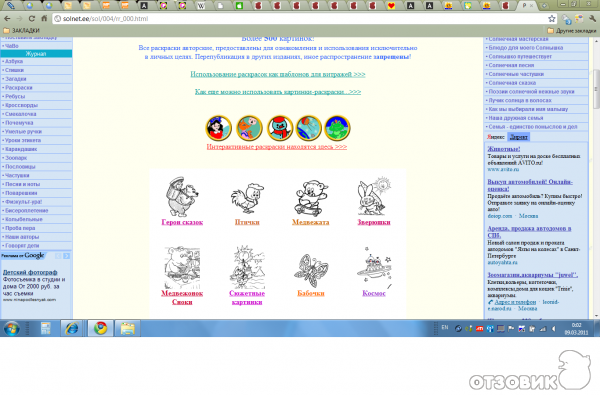Bookmark page with the star icon
The image size is (600, 395).
551,18
